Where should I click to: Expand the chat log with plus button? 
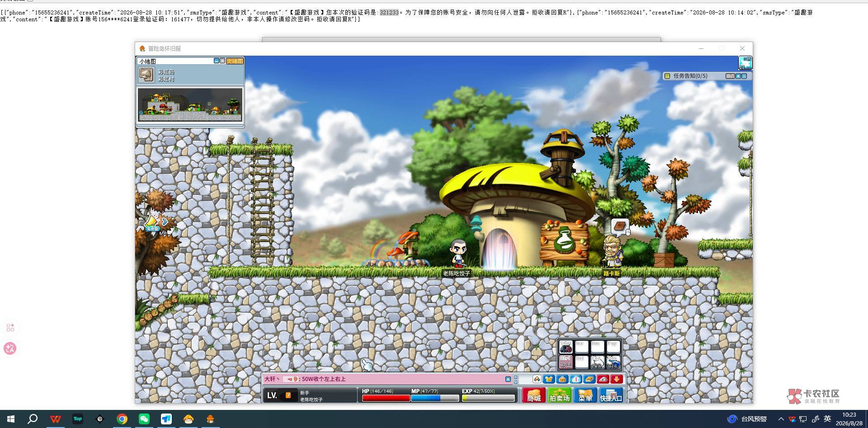click(x=508, y=379)
